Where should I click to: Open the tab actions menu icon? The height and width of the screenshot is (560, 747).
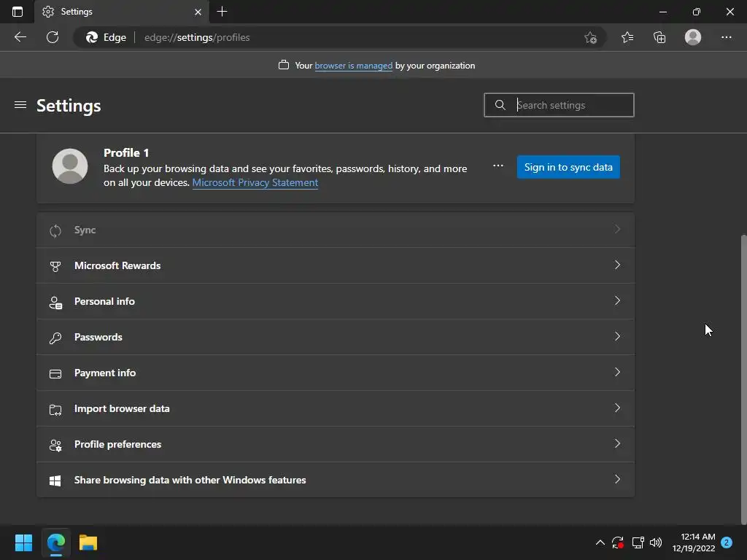pos(18,12)
